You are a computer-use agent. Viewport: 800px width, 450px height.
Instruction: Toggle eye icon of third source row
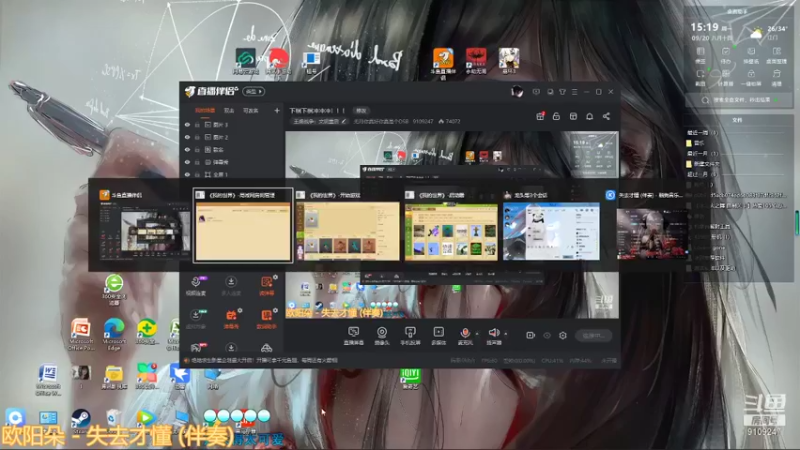pyautogui.click(x=187, y=149)
